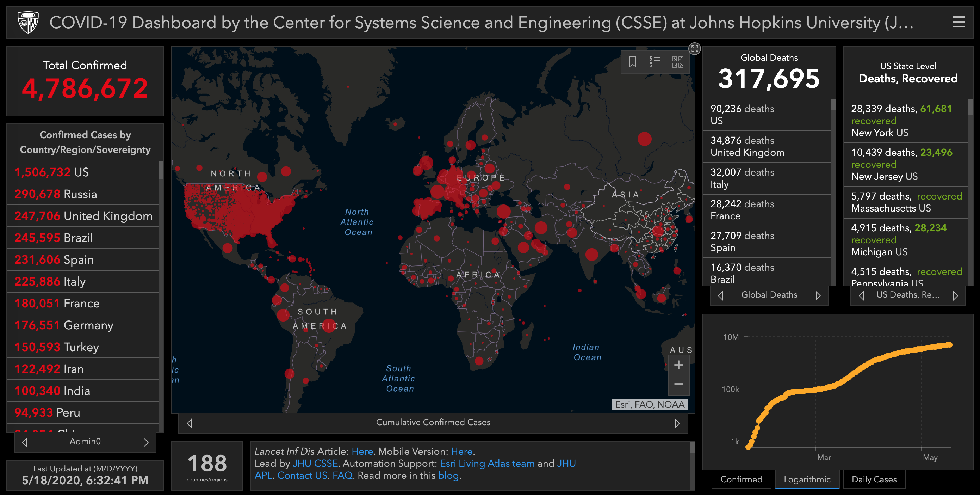Open the FAQ link
The image size is (980, 495).
342,476
